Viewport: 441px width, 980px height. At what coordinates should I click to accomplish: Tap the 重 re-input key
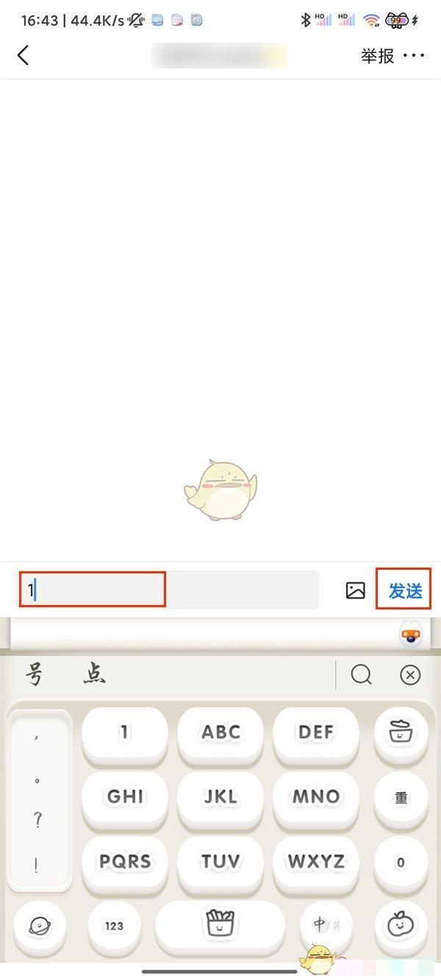point(401,798)
